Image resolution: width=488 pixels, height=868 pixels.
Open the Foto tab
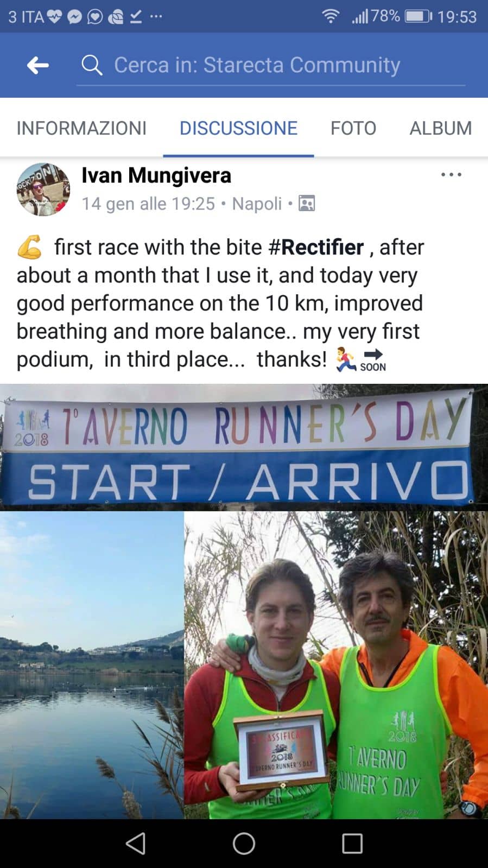pyautogui.click(x=353, y=128)
